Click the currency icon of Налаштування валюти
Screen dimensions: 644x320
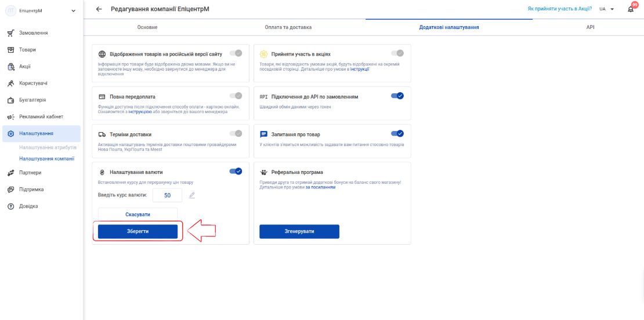pyautogui.click(x=102, y=172)
